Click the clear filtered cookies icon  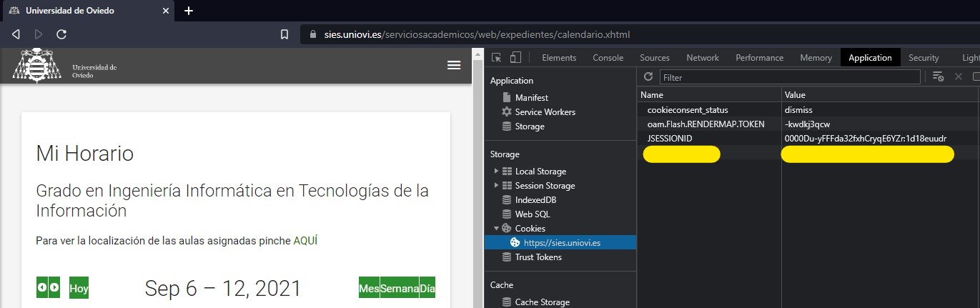click(939, 76)
